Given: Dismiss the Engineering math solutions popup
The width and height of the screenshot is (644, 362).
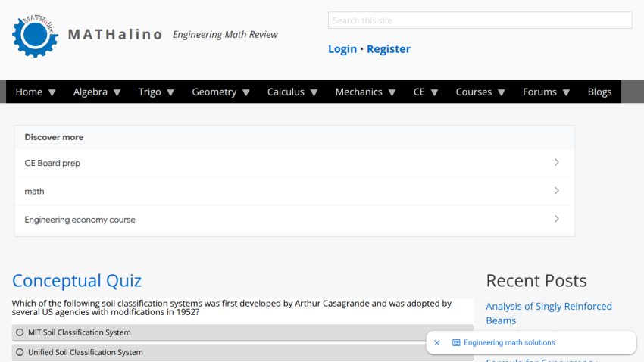Looking at the screenshot, I should tap(437, 343).
